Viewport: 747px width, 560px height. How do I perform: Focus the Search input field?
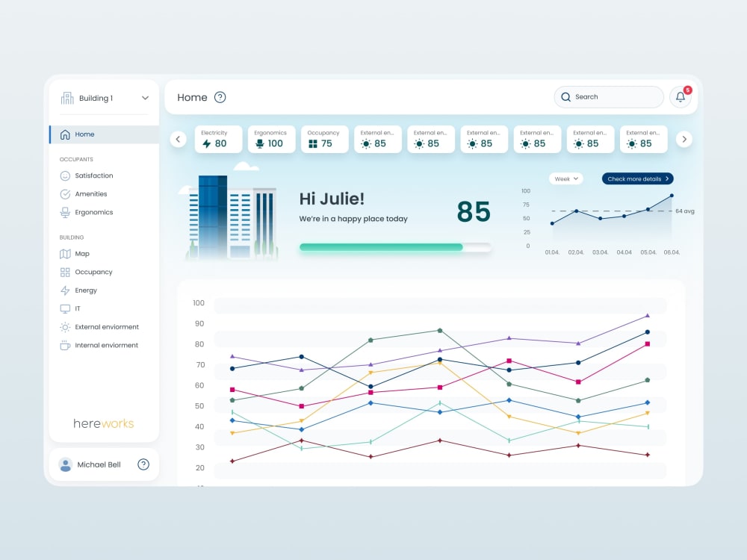click(609, 97)
